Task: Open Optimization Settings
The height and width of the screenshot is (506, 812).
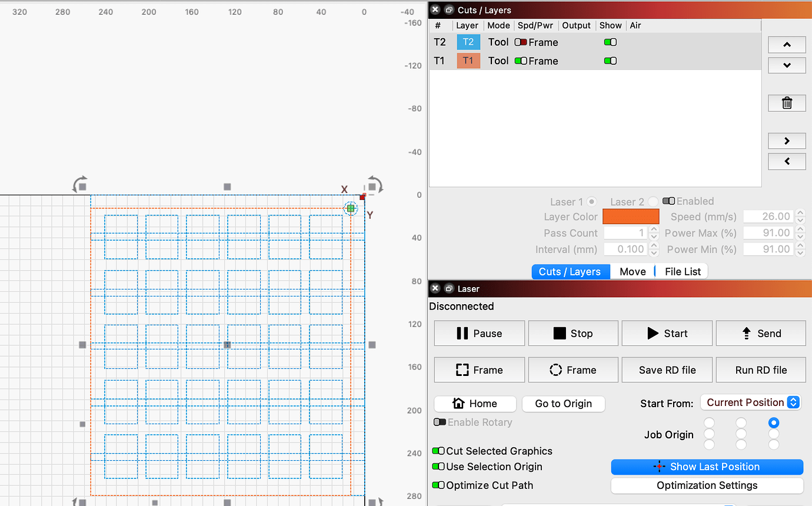Action: 706,485
